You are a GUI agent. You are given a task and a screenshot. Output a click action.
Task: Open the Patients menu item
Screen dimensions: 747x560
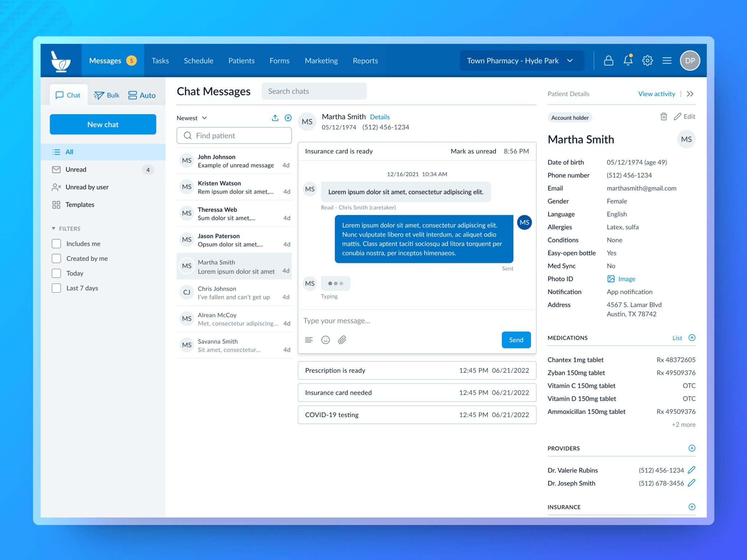click(x=241, y=61)
